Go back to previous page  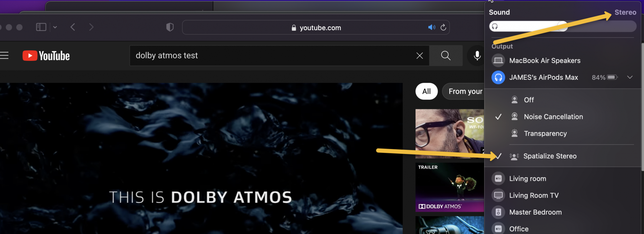(x=73, y=27)
